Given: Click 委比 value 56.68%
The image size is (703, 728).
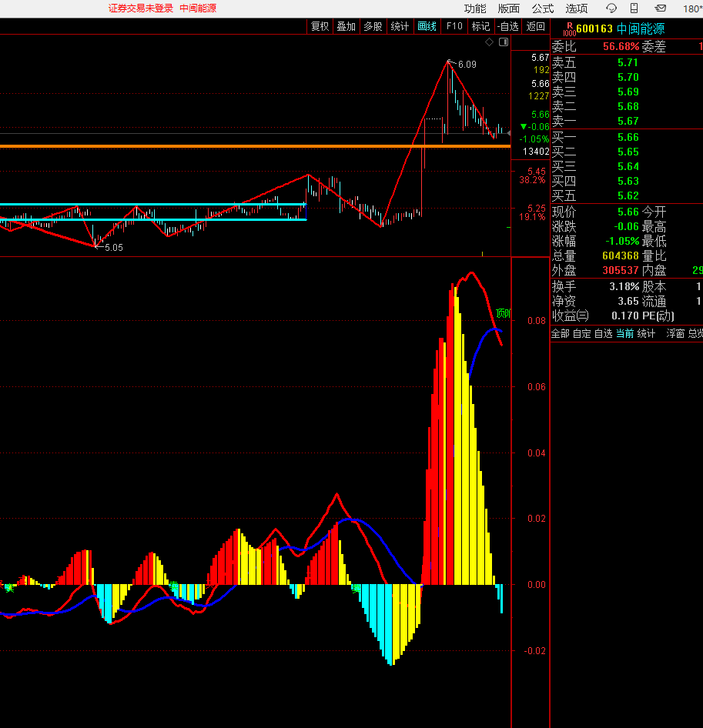Looking at the screenshot, I should pyautogui.click(x=621, y=46).
